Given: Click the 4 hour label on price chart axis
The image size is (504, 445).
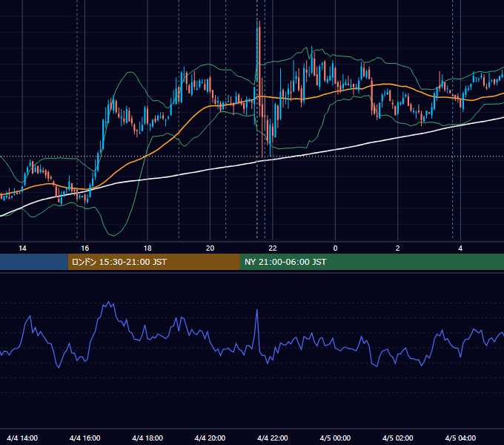Looking at the screenshot, I should tap(460, 248).
